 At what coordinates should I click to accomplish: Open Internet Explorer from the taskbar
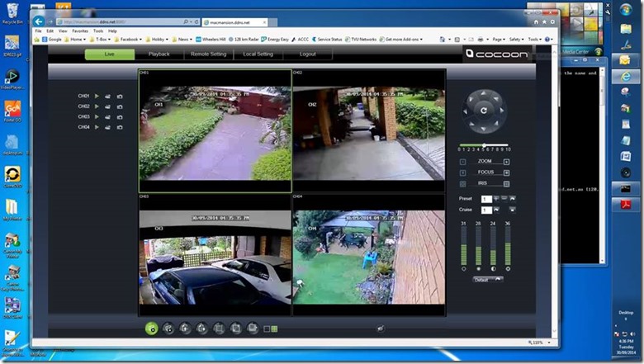625,76
